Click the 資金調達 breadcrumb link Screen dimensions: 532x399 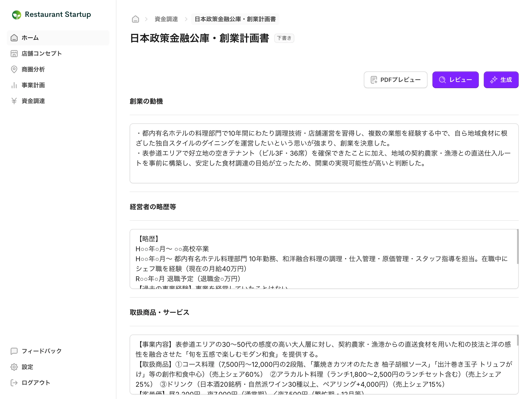click(x=166, y=19)
